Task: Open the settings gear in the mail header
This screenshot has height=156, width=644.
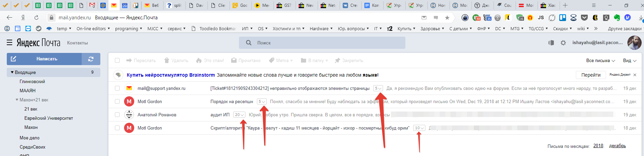Action: 563,43
